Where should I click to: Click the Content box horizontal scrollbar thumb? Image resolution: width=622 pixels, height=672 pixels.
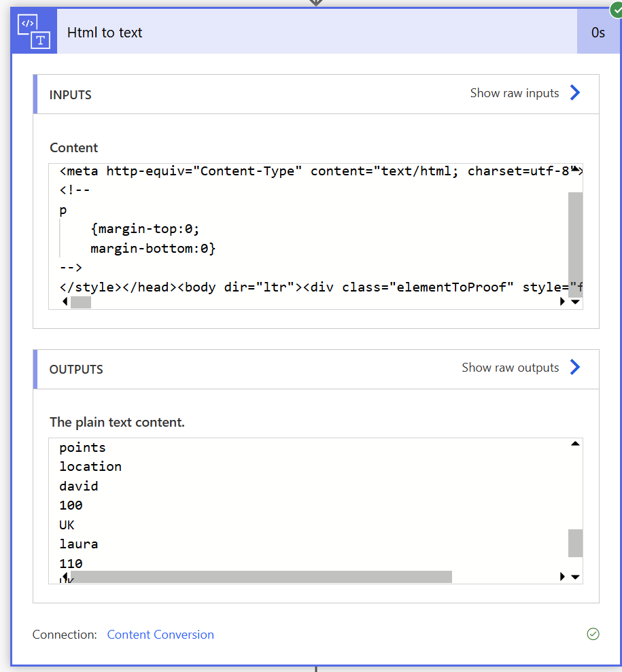pos(81,302)
